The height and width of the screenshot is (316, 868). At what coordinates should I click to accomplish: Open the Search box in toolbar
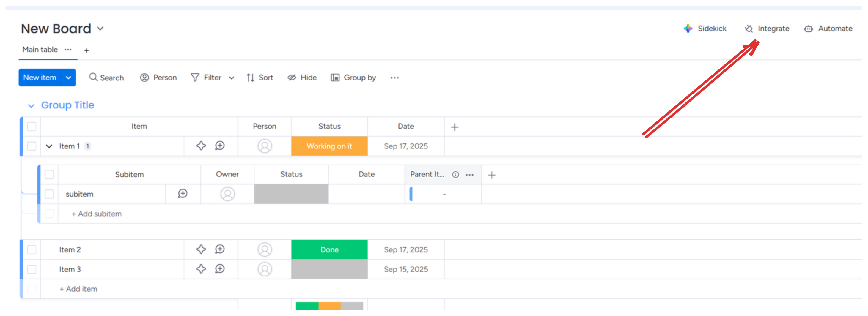(x=106, y=78)
